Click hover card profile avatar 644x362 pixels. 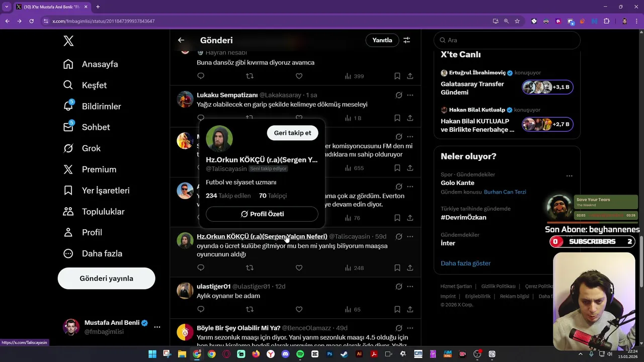(x=219, y=139)
